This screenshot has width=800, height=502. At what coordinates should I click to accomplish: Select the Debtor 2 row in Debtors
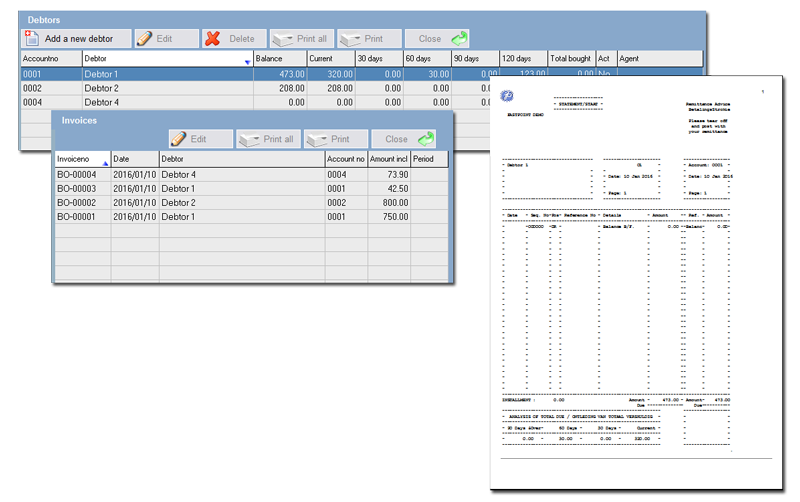(x=255, y=88)
